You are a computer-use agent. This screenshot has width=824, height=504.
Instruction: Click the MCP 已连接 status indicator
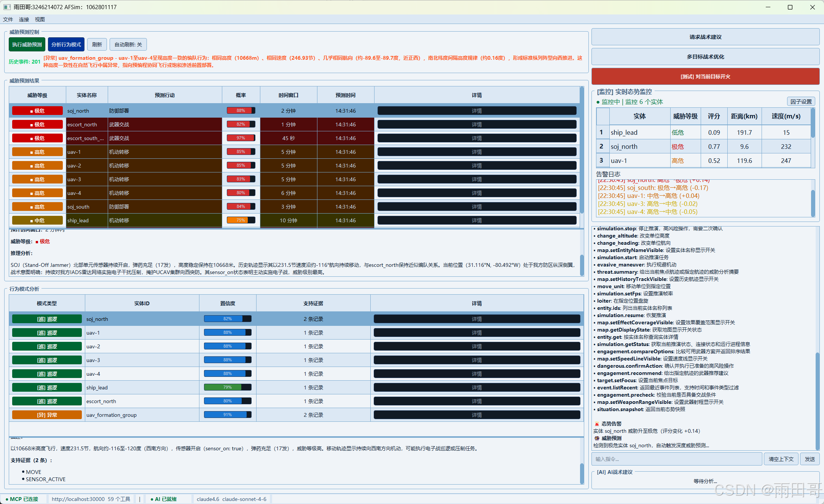(22, 499)
